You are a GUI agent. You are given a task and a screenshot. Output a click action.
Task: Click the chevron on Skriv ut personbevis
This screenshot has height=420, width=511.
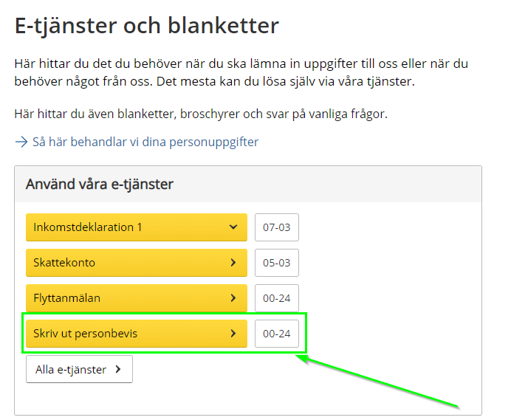(x=233, y=334)
